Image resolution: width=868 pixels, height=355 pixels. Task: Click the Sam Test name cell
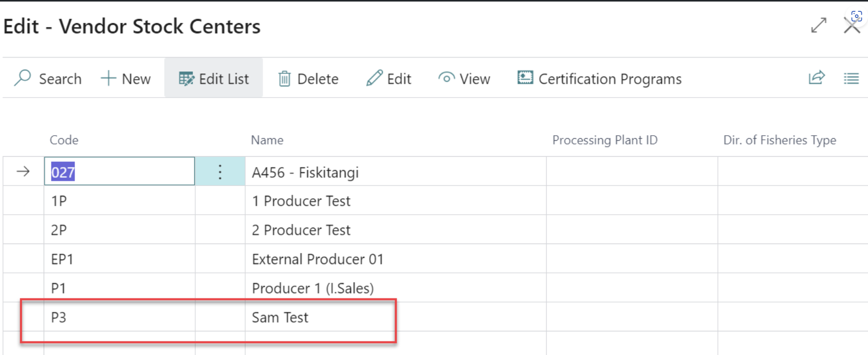click(x=280, y=317)
